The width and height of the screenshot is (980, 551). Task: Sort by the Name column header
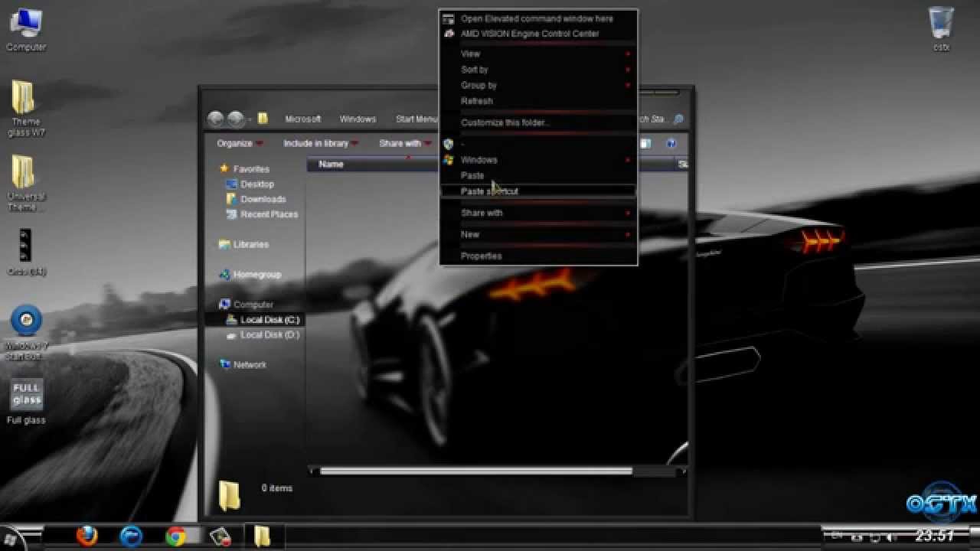pyautogui.click(x=331, y=164)
